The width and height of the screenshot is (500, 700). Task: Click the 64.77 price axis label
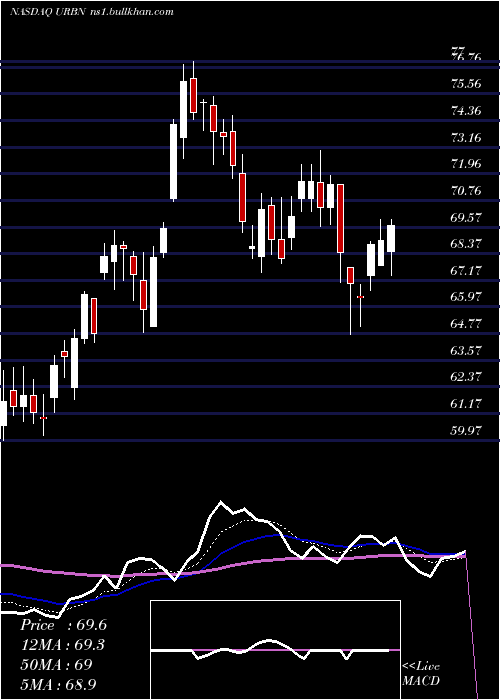point(466,324)
